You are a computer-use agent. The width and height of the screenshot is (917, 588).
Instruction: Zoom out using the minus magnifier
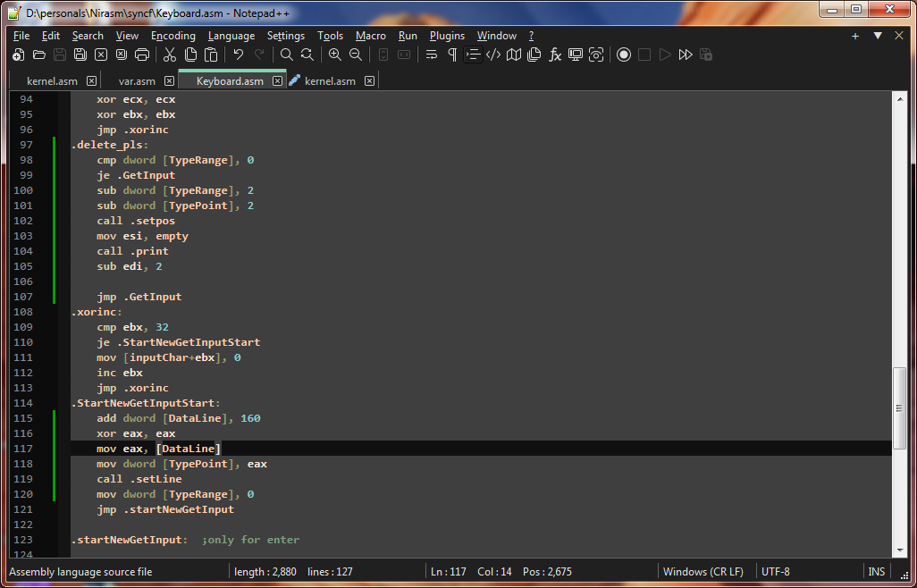(x=355, y=55)
